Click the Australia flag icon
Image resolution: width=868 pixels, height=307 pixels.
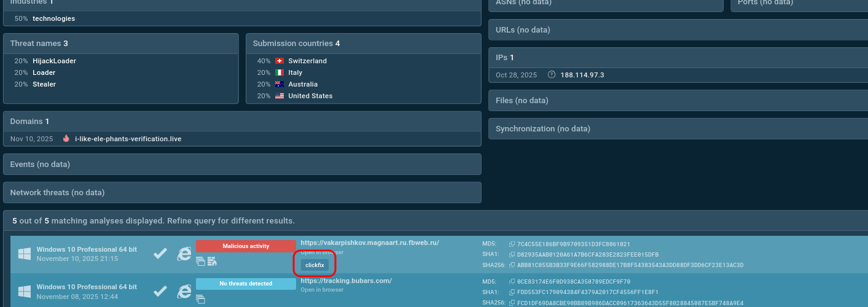point(280,84)
